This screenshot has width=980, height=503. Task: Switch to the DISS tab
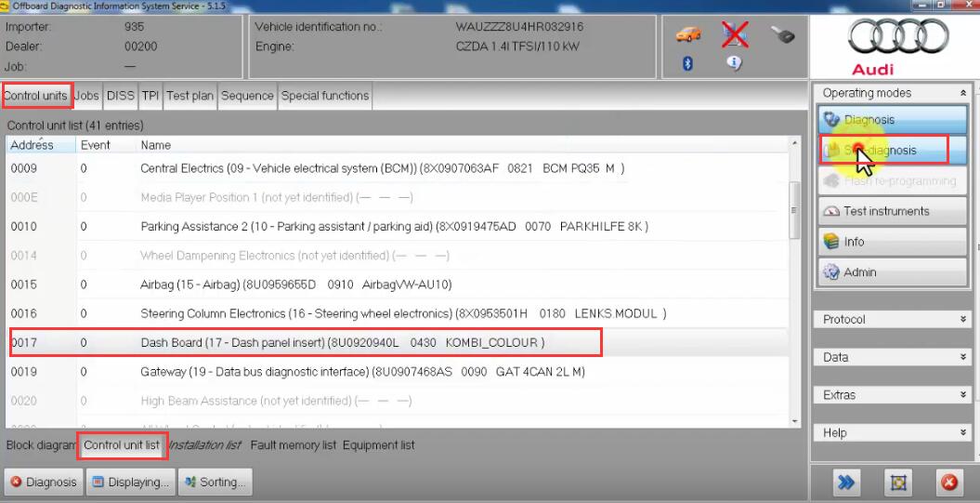click(x=120, y=96)
